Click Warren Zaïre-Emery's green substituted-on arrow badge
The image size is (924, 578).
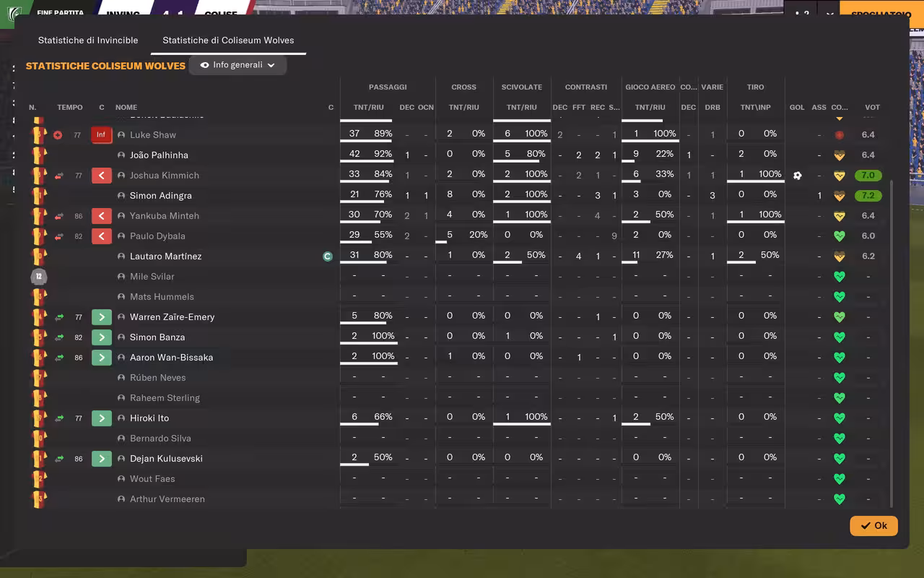tap(101, 317)
